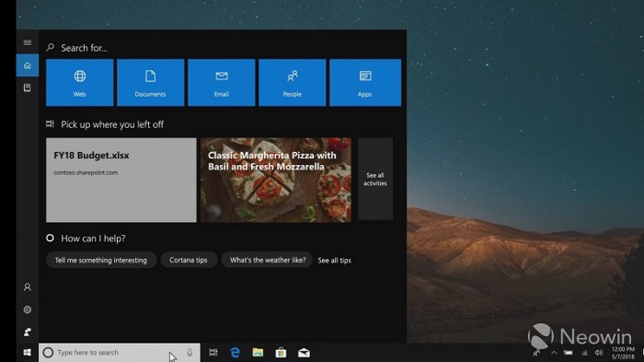Open FY18 Budget.xlsx activity card

pos(121,181)
